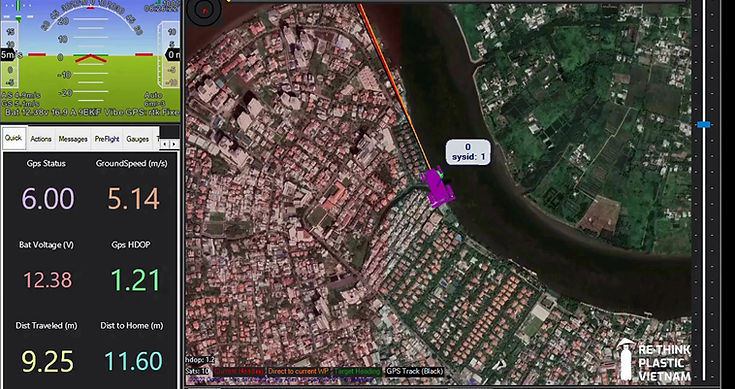This screenshot has height=389, width=735.
Task: Click the GroundSpeed 5.14 value display
Action: tap(134, 199)
